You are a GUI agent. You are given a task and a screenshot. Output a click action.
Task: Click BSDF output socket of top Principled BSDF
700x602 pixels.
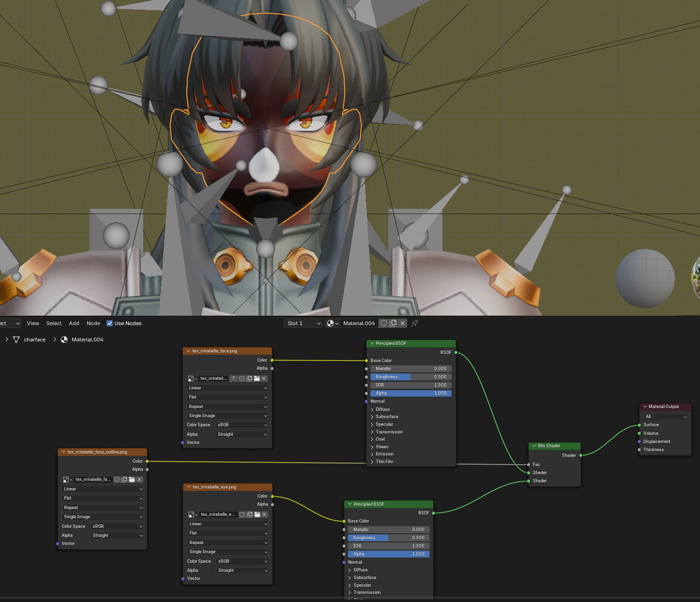[x=456, y=352]
